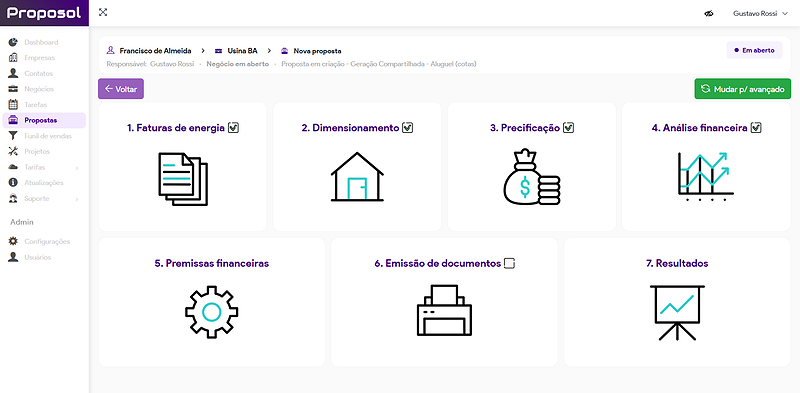Expand the Suporte submenu arrow

click(x=77, y=199)
